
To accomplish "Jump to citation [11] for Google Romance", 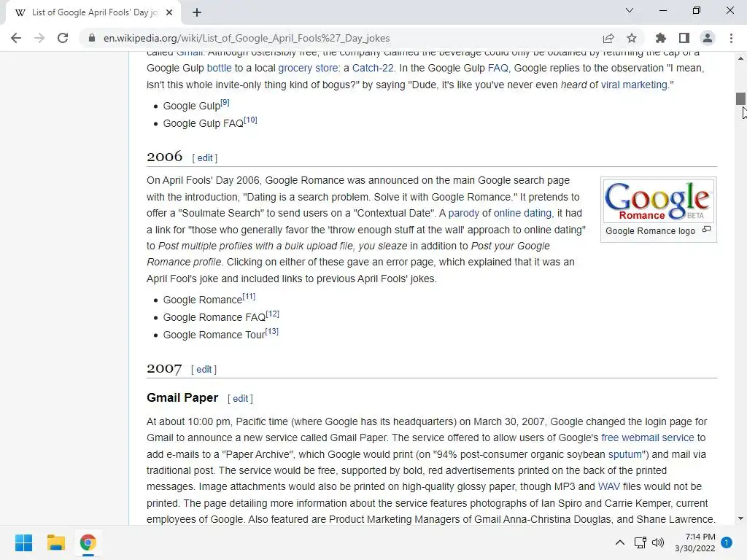I will click(249, 296).
